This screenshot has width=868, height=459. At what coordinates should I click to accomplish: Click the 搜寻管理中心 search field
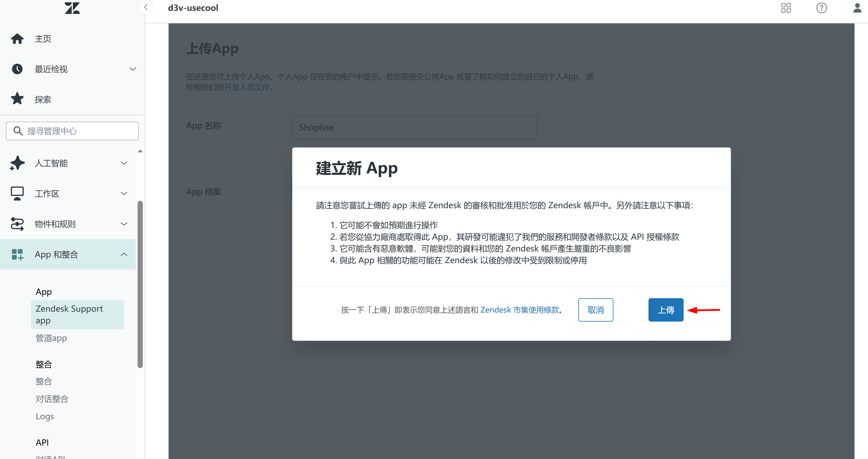click(72, 131)
